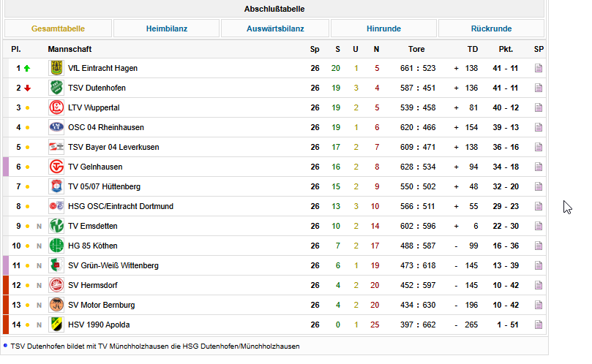The image size is (592, 364).
Task: Open the TSV Bayer 04 Leverkusen team link
Action: pyautogui.click(x=113, y=147)
